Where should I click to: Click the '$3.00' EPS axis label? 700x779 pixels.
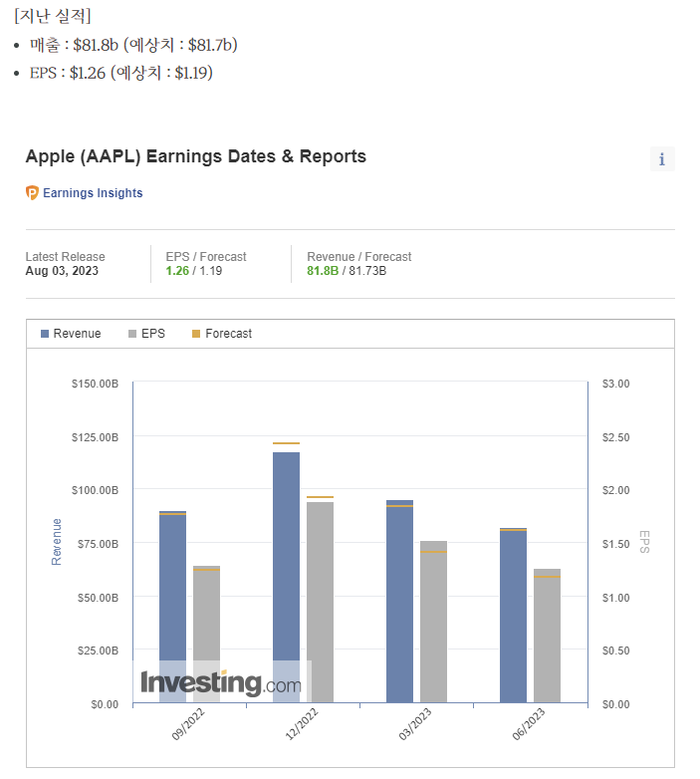pos(615,384)
